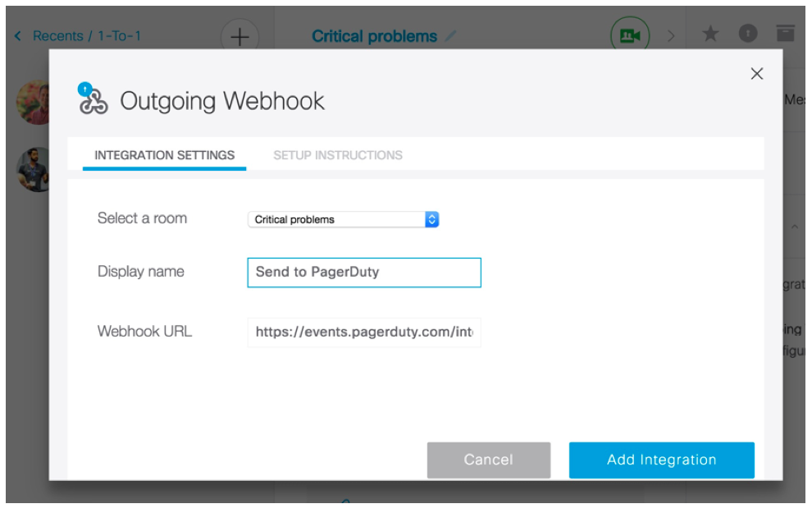Select the second contact avatar
812x513 pixels.
pyautogui.click(x=34, y=170)
